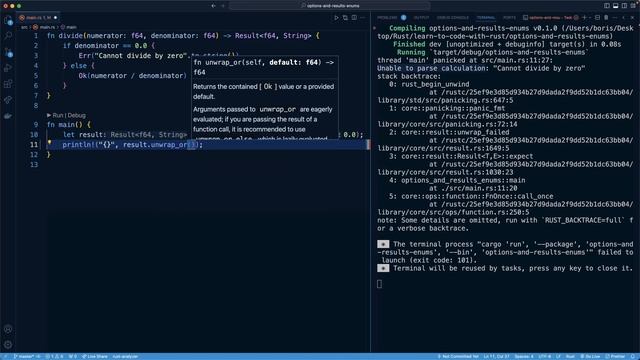Close the terminal panel
The width and height of the screenshot is (640, 360).
pyautogui.click(x=633, y=18)
